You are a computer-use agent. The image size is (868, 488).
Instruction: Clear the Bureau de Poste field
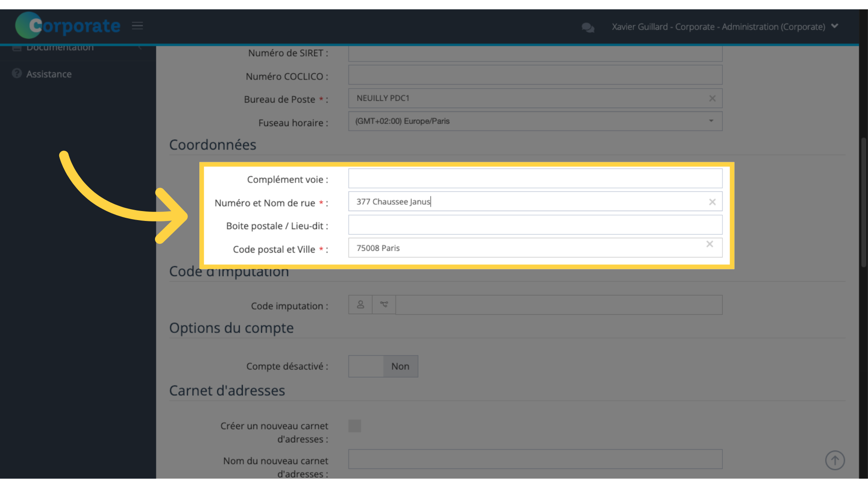(x=712, y=99)
